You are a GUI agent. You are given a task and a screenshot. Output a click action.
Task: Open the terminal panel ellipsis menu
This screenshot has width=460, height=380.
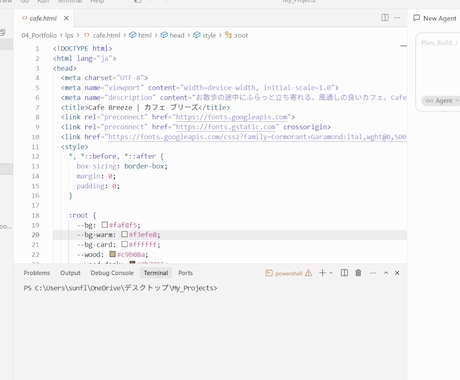(373, 273)
